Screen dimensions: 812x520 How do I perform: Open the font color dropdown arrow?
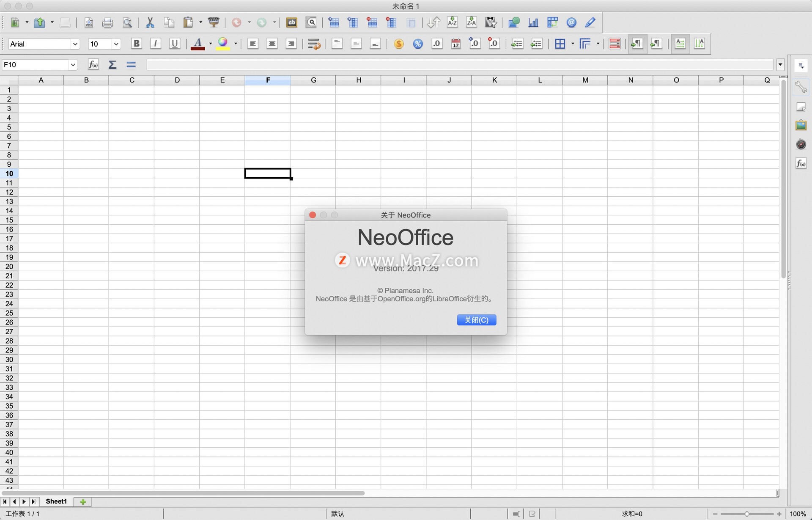click(211, 44)
